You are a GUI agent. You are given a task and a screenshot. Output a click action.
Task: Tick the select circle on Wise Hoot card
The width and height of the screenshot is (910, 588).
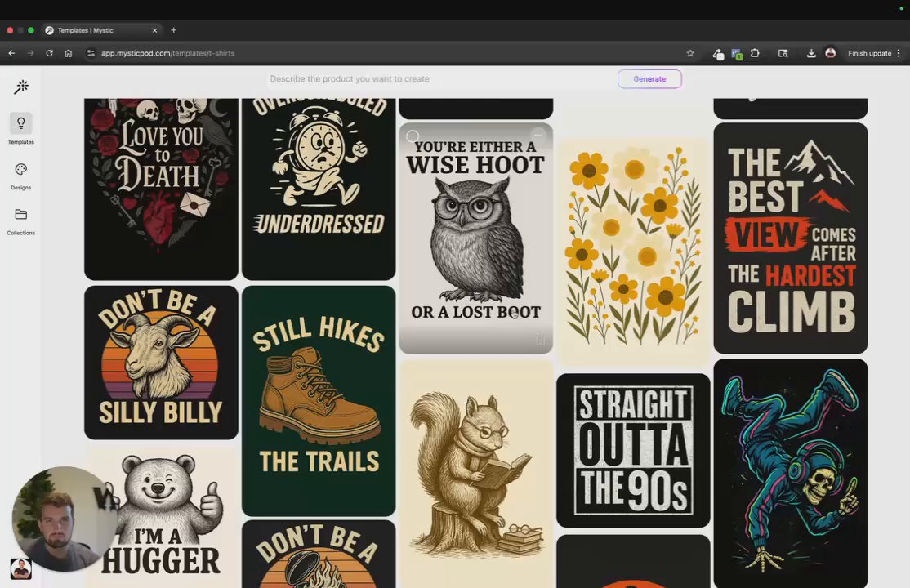pyautogui.click(x=413, y=136)
